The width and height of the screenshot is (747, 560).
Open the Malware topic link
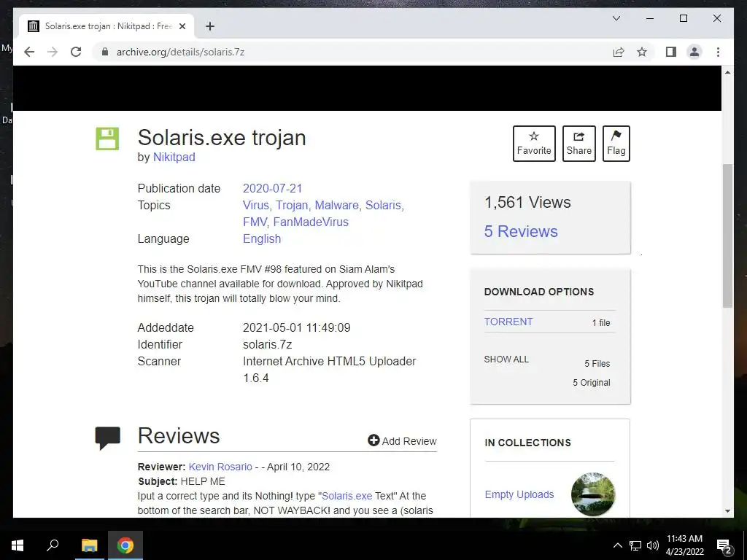point(336,205)
